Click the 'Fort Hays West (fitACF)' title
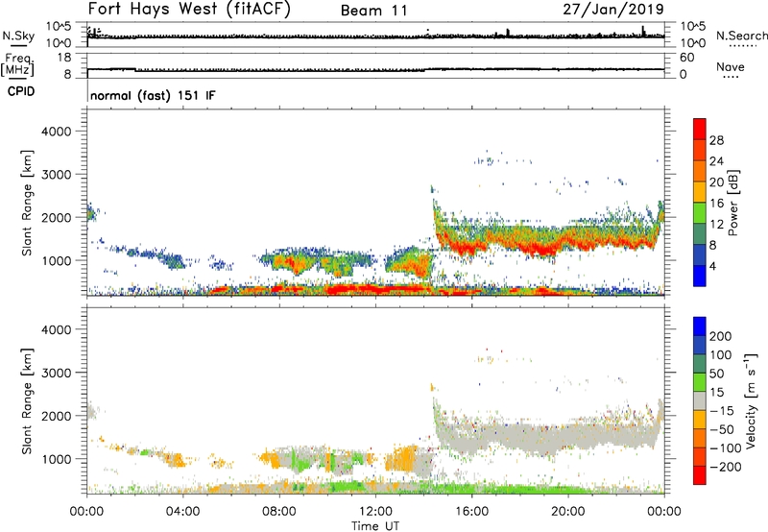 tap(189, 10)
